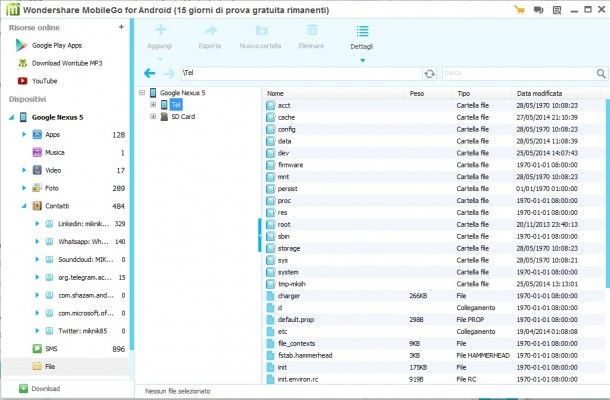This screenshot has width=610, height=400.
Task: Open the register menu icon in title bar
Action: (x=557, y=10)
